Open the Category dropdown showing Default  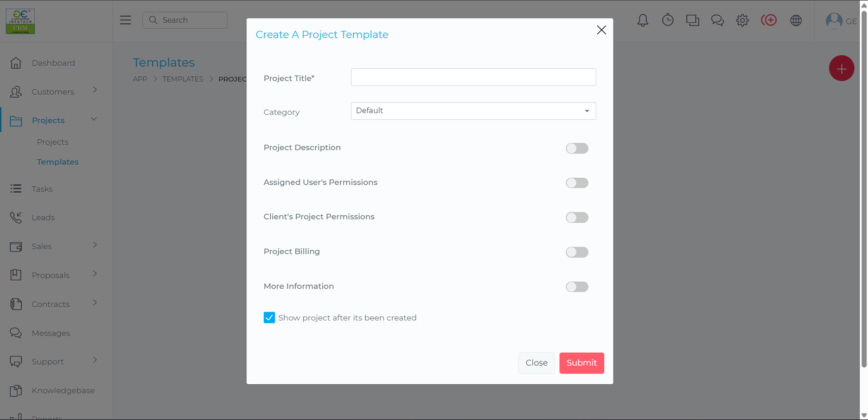[x=473, y=111]
